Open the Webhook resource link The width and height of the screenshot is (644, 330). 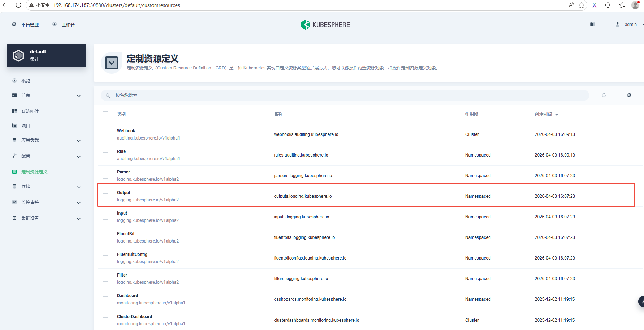pyautogui.click(x=126, y=131)
